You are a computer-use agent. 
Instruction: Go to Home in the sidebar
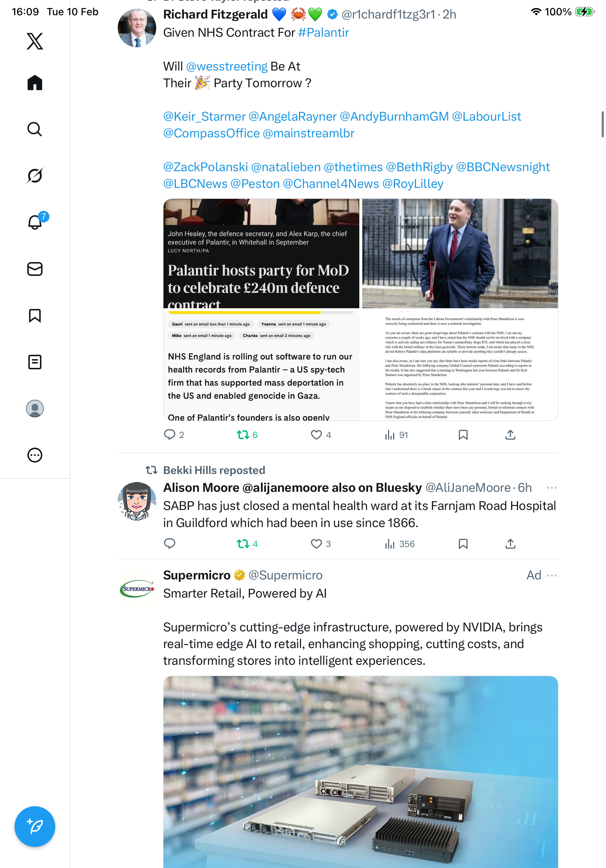coord(35,83)
